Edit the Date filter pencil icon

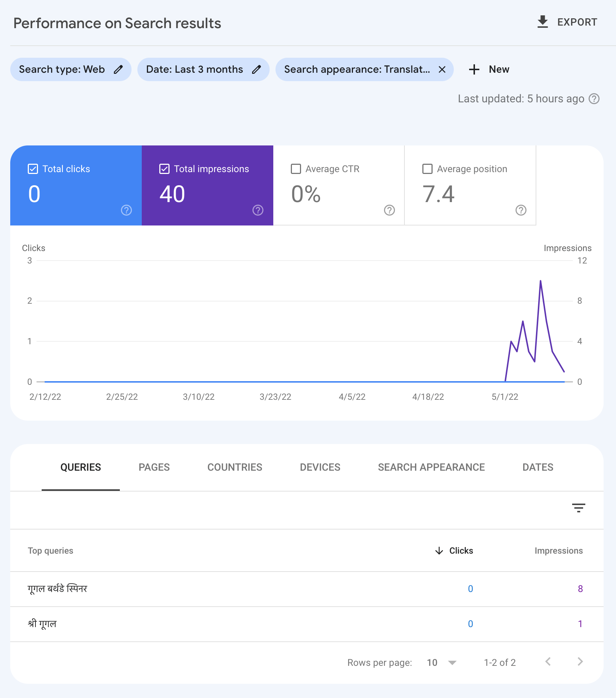[256, 69]
